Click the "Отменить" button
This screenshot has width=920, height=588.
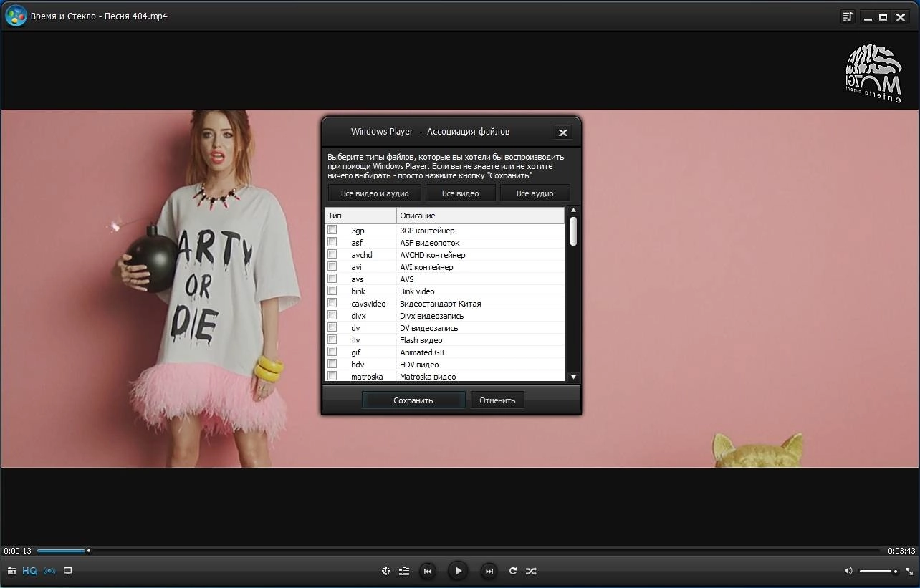pyautogui.click(x=497, y=400)
